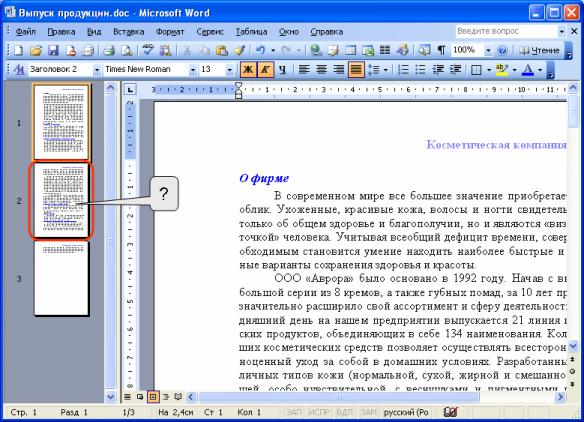
Task: Switch to Print Layout view button
Action: (x=153, y=397)
